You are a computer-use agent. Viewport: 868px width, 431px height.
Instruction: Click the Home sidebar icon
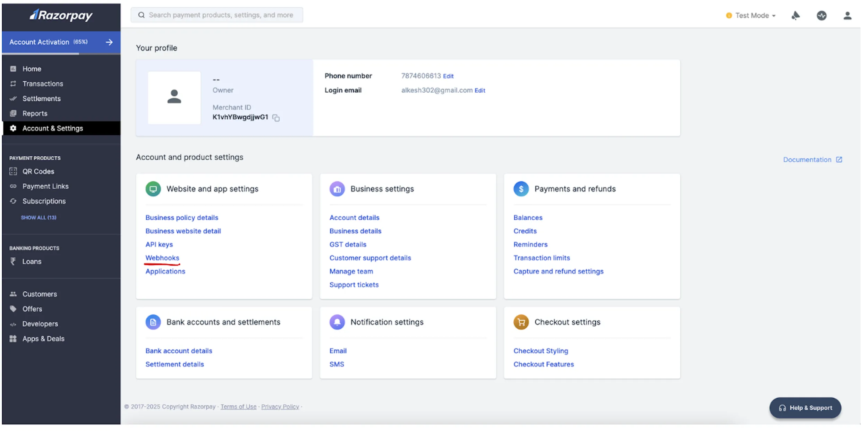pos(13,69)
